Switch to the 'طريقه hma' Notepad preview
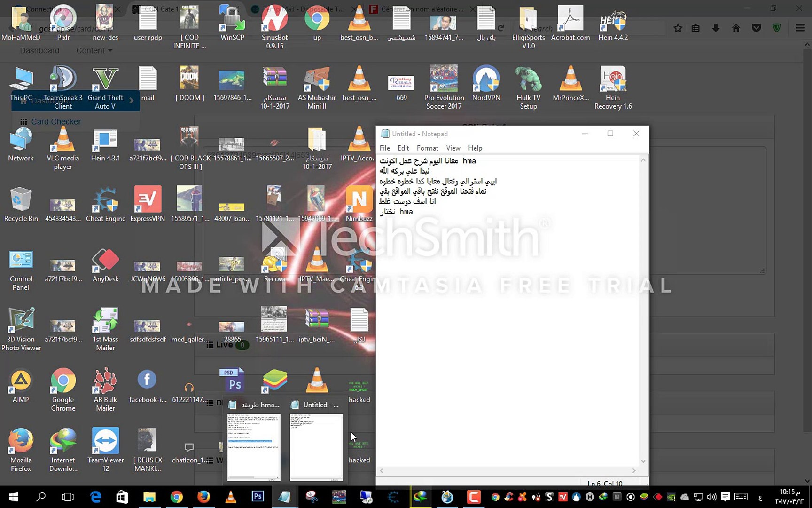Image resolution: width=812 pixels, height=508 pixels. [254, 441]
